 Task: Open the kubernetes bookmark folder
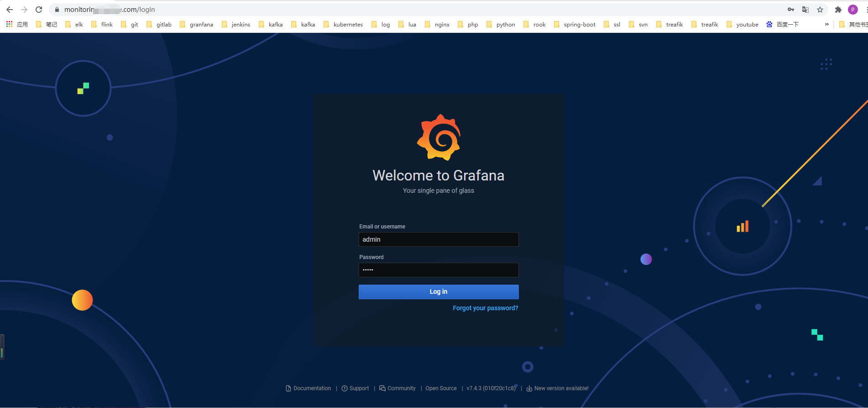click(x=343, y=24)
